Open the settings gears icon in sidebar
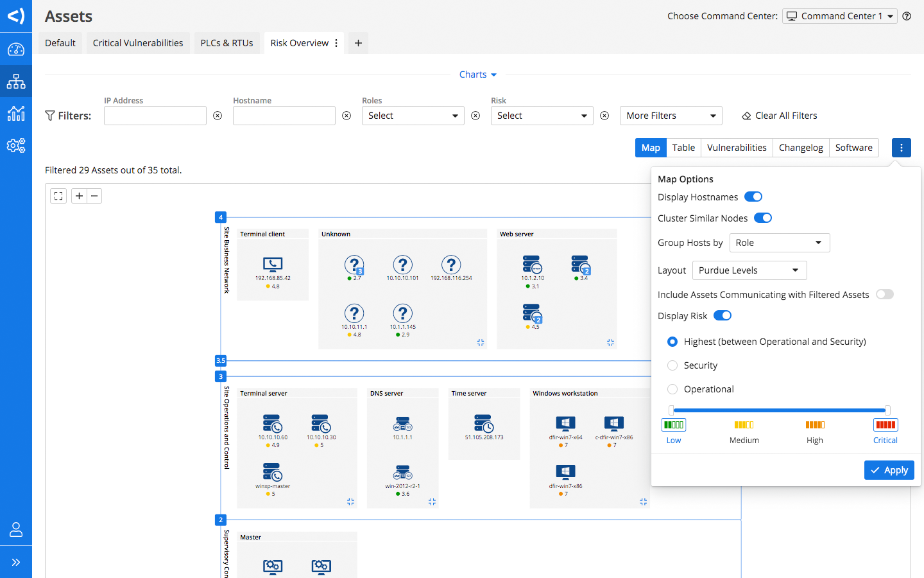The width and height of the screenshot is (924, 578). pyautogui.click(x=16, y=146)
